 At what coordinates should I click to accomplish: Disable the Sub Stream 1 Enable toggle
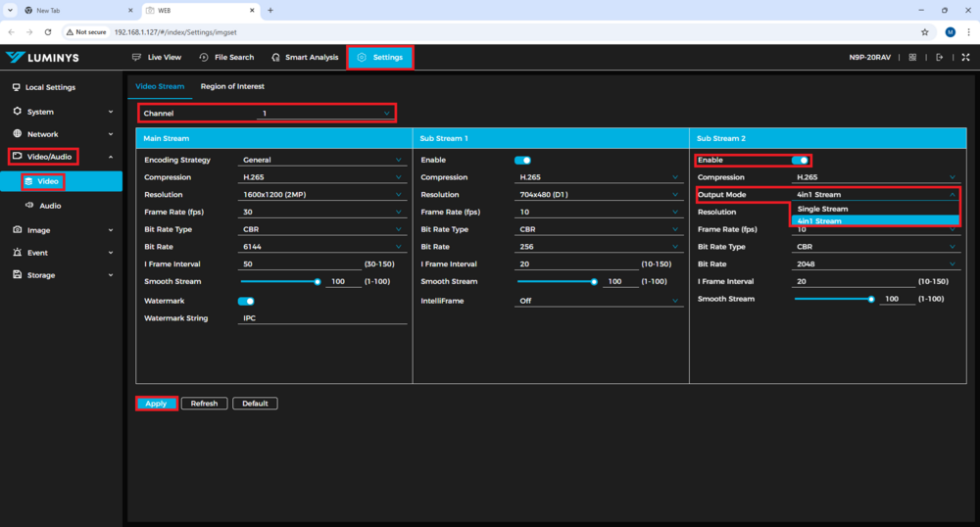[x=522, y=160]
